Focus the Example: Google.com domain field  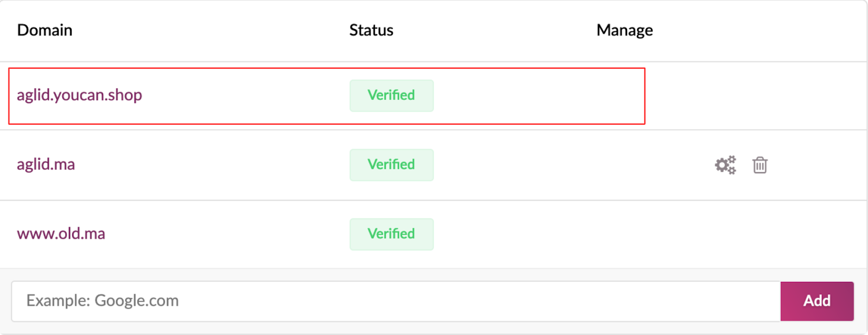[396, 301]
